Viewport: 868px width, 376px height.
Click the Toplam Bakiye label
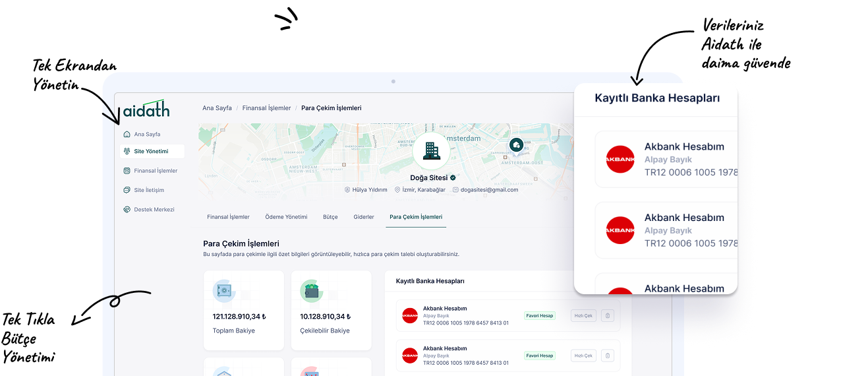point(234,330)
